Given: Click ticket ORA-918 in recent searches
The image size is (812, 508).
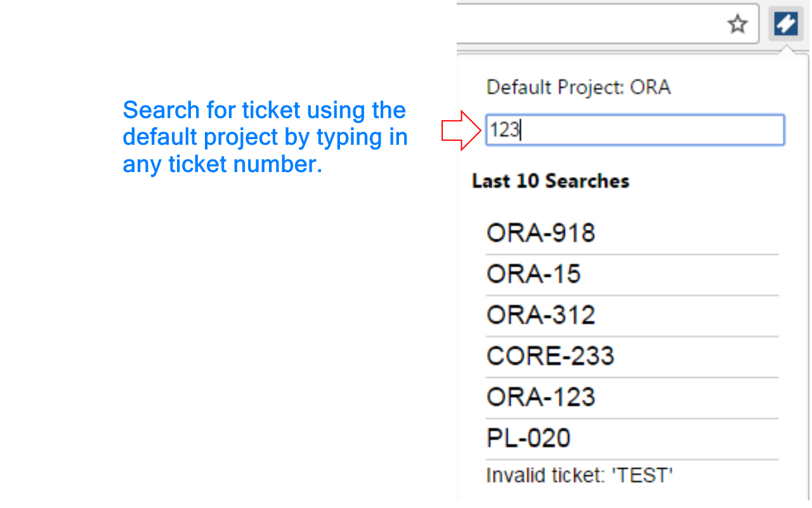Looking at the screenshot, I should click(x=540, y=232).
